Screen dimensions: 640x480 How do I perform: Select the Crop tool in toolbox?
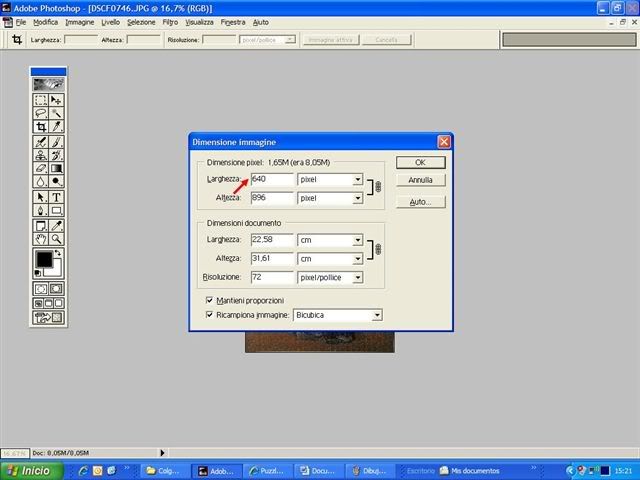(40, 127)
